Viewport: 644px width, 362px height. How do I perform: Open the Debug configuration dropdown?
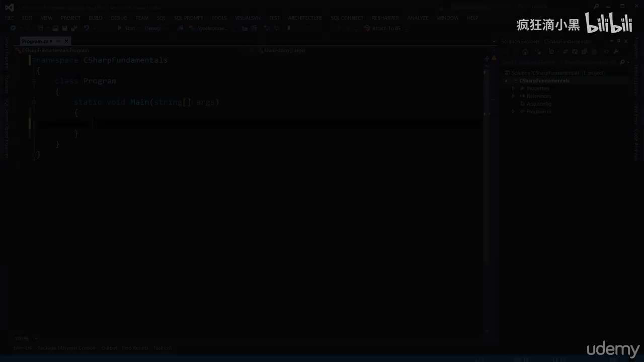pyautogui.click(x=155, y=29)
